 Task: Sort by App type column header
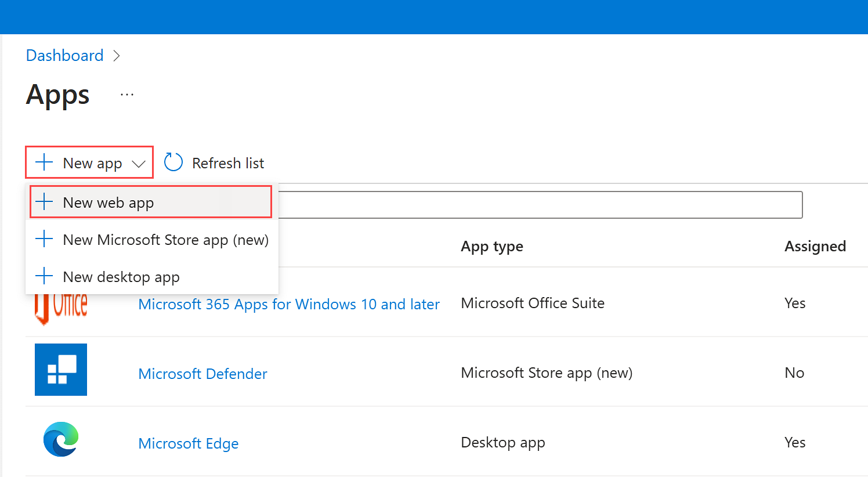click(x=492, y=247)
